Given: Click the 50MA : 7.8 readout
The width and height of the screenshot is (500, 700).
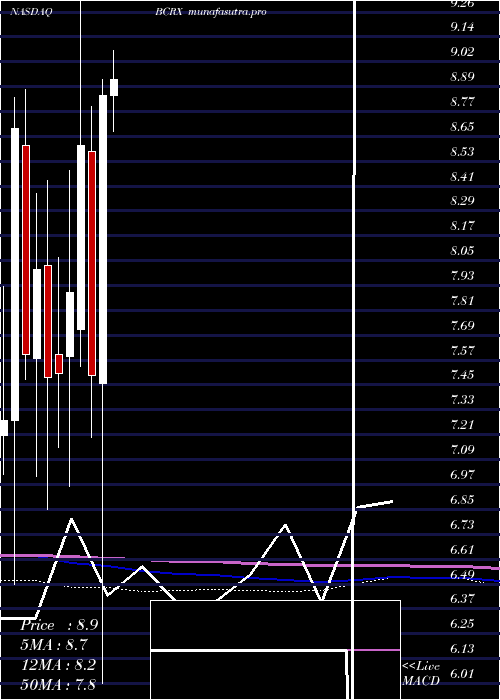Looking at the screenshot, I should click(x=58, y=685).
